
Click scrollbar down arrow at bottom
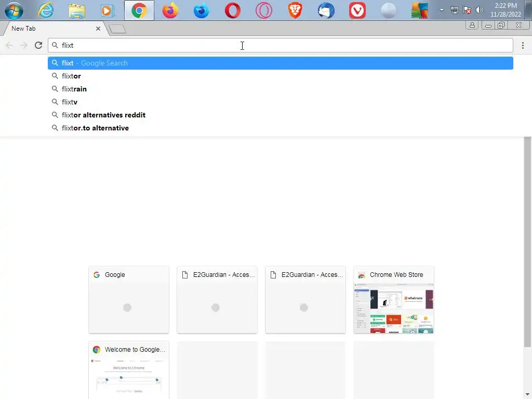pyautogui.click(x=527, y=395)
